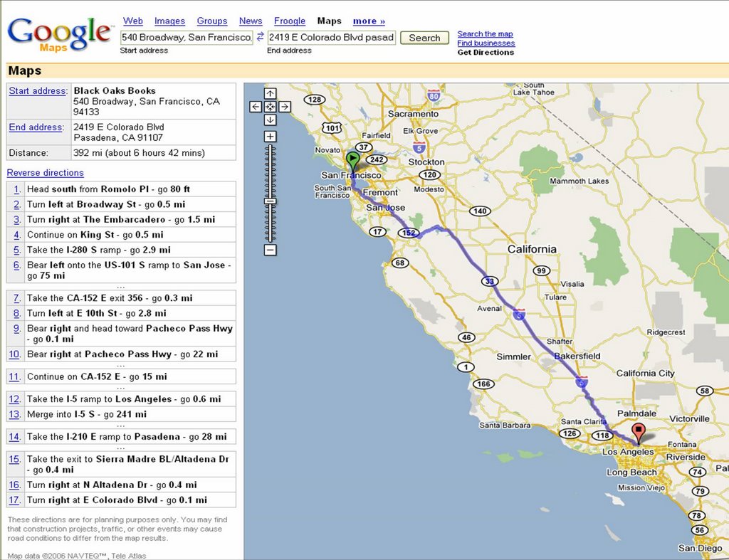Click the US 101 shield north of Novato
The height and width of the screenshot is (560, 729).
click(x=332, y=128)
